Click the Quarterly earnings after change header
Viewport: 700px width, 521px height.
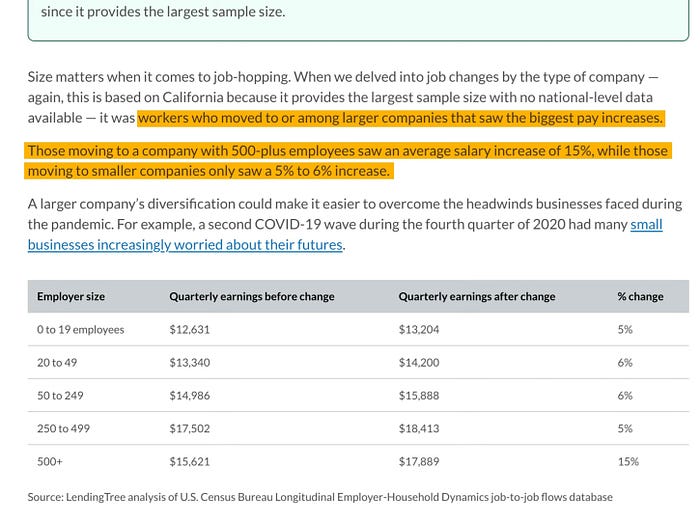pyautogui.click(x=476, y=297)
